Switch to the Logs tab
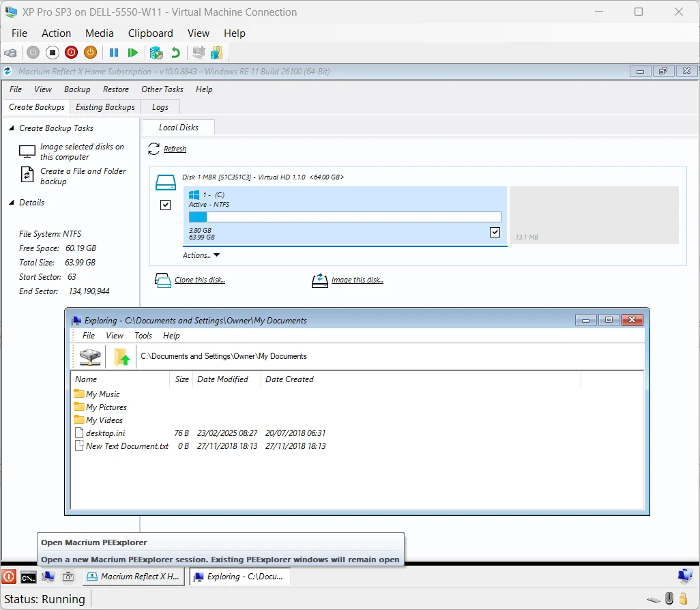Viewport: 700px width, 610px height. pyautogui.click(x=160, y=107)
